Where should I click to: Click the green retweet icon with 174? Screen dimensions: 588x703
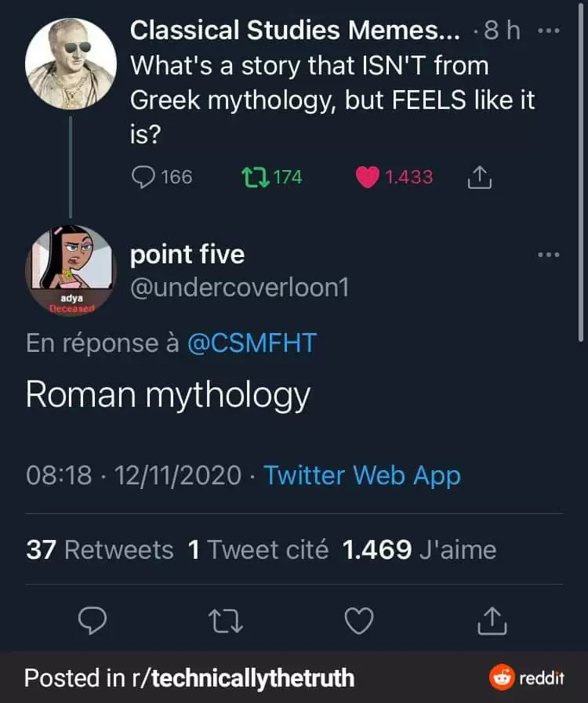point(254,177)
